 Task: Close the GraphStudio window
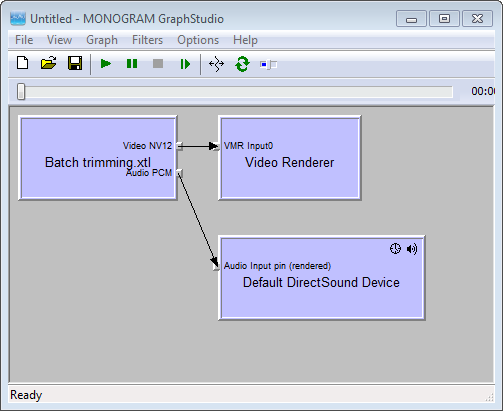tap(477, 19)
